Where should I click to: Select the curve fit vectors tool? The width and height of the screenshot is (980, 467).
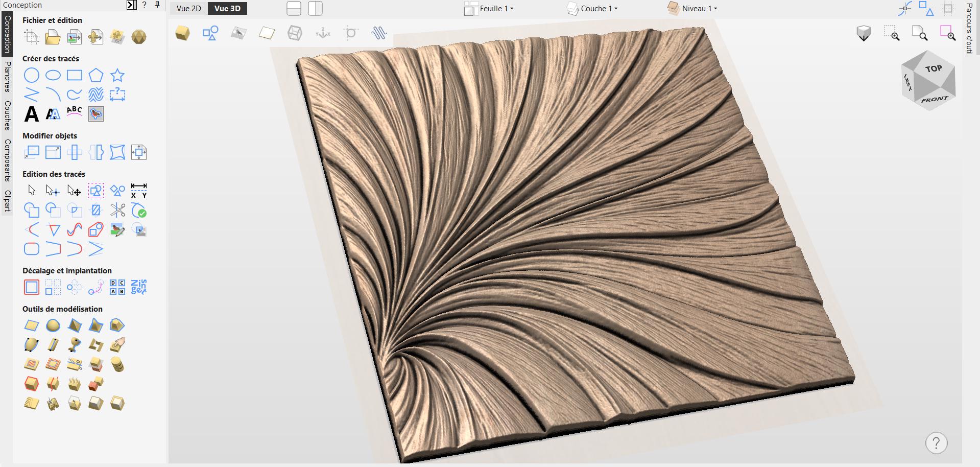(75, 229)
